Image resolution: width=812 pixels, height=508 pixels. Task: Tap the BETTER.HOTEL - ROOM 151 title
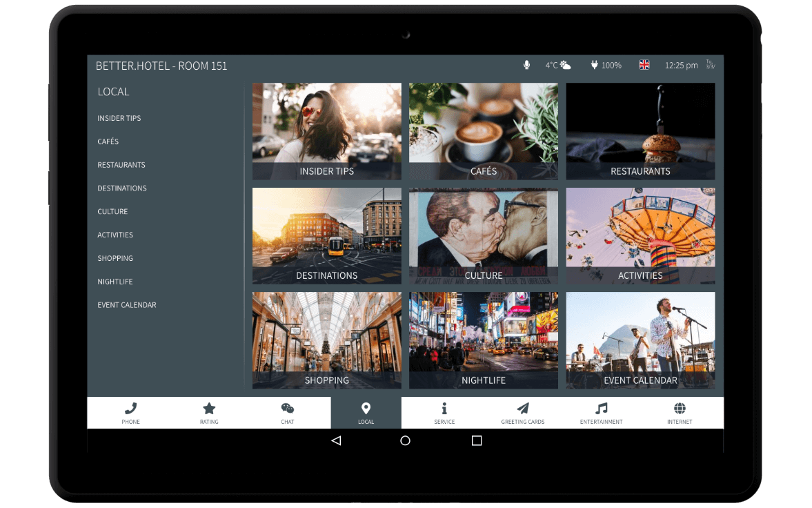click(161, 66)
